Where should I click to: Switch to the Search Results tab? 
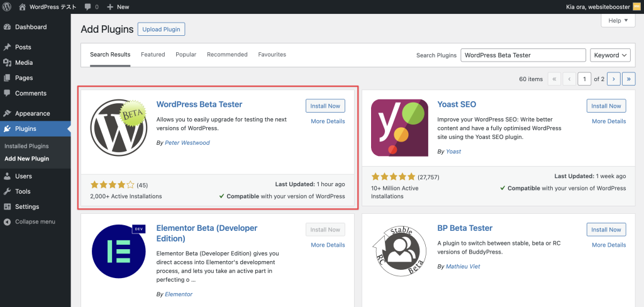[x=110, y=55]
